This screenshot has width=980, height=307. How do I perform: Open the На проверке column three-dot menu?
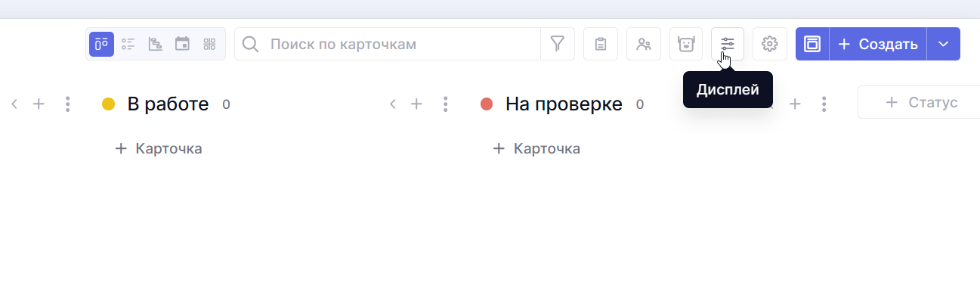(x=824, y=104)
